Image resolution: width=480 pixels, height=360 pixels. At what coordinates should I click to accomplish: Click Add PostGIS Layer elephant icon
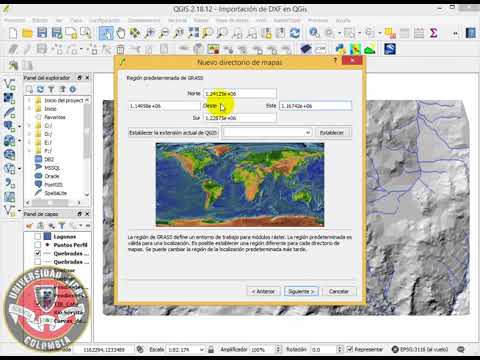pos(8,126)
